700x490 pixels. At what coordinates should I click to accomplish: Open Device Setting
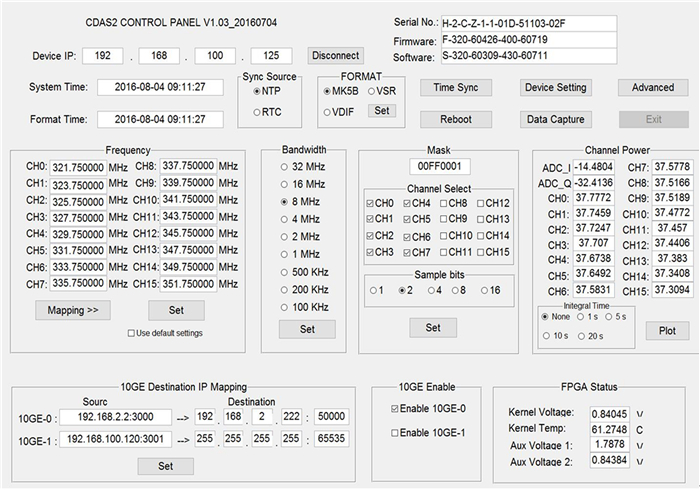tap(556, 87)
